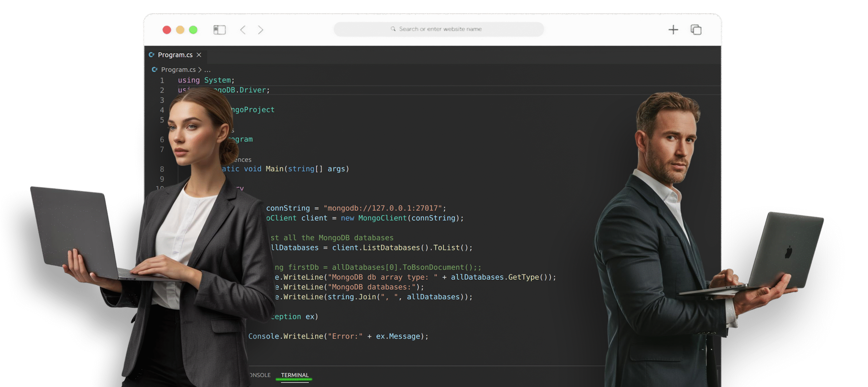This screenshot has height=387, width=868.
Task: Place cursor on the mongodb connection string
Action: 382,208
